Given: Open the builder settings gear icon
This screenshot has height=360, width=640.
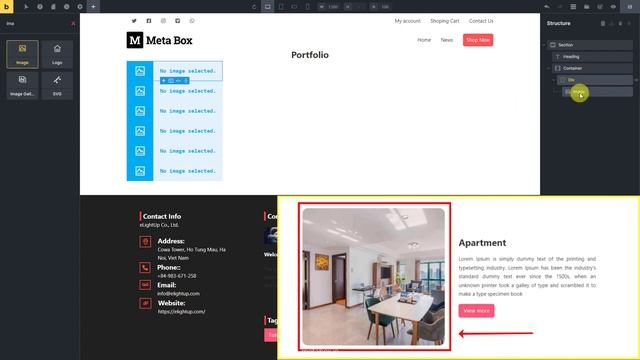Looking at the screenshot, I should click(80, 7).
